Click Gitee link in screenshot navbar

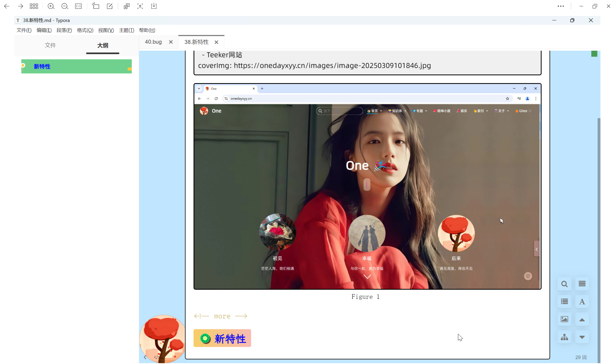[523, 111]
